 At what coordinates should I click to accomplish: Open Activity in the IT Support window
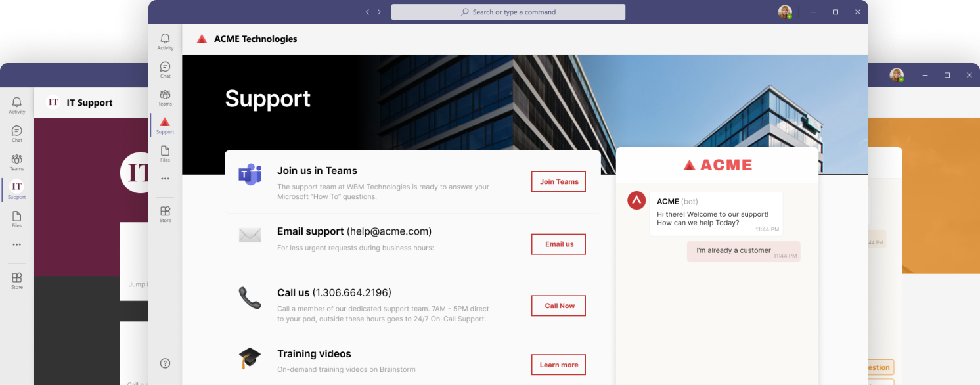[x=17, y=106]
